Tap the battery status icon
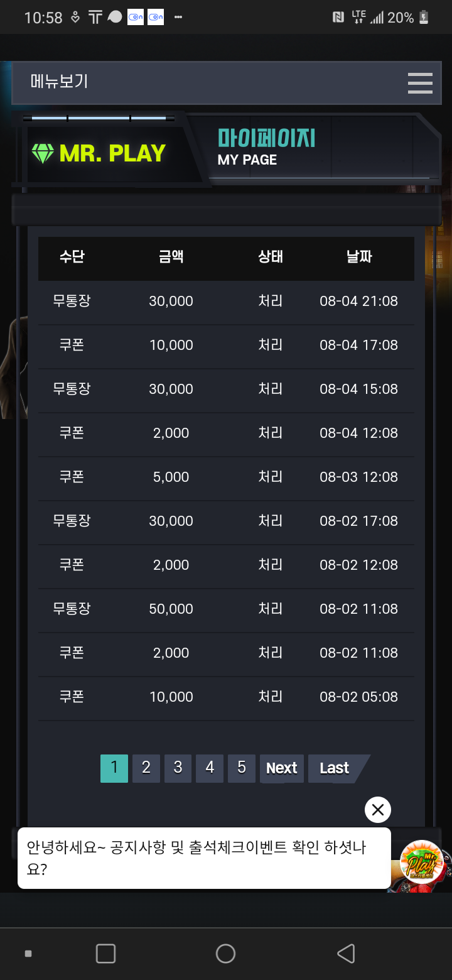The height and width of the screenshot is (980, 452). (x=424, y=18)
